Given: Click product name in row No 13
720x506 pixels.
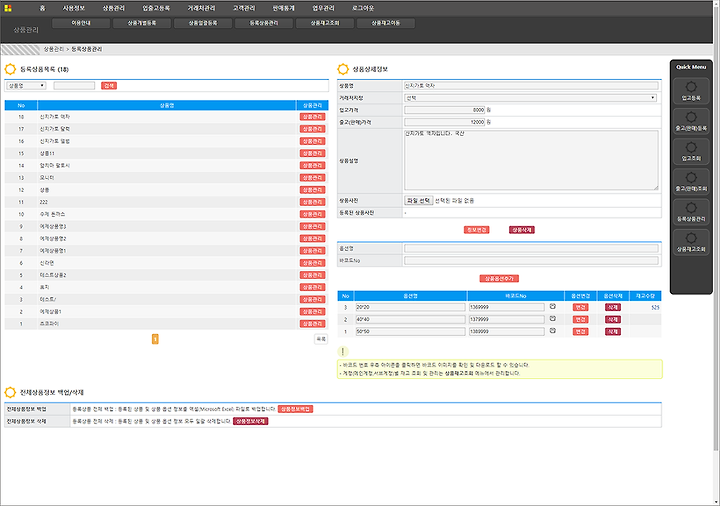Looking at the screenshot, I should [47, 178].
